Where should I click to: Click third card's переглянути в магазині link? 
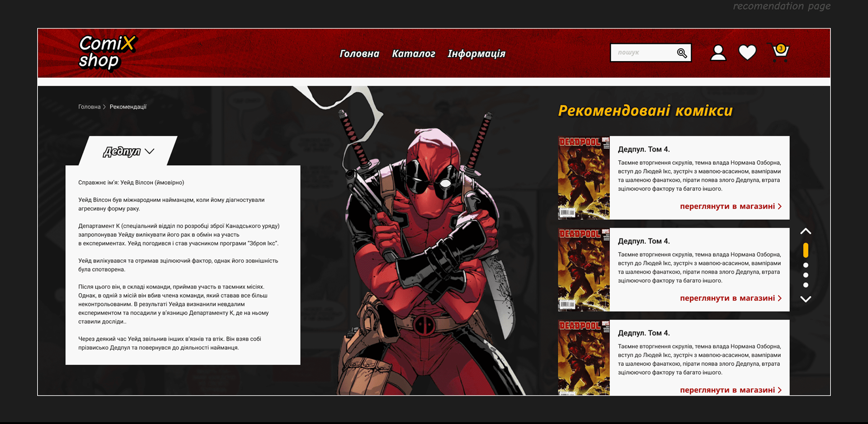click(x=731, y=390)
